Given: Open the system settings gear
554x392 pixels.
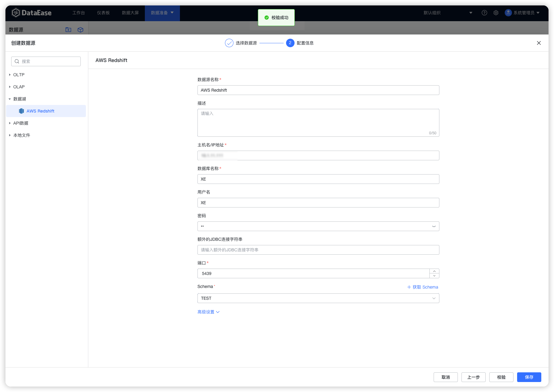Looking at the screenshot, I should click(496, 13).
